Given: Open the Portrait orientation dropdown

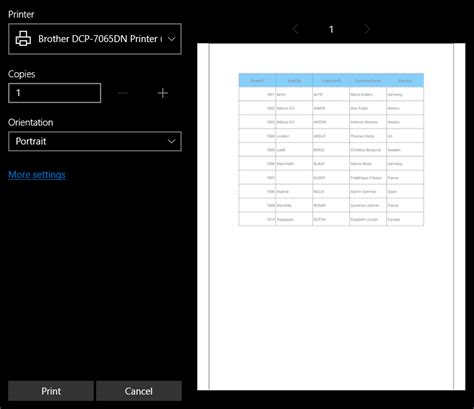Looking at the screenshot, I should [x=95, y=141].
